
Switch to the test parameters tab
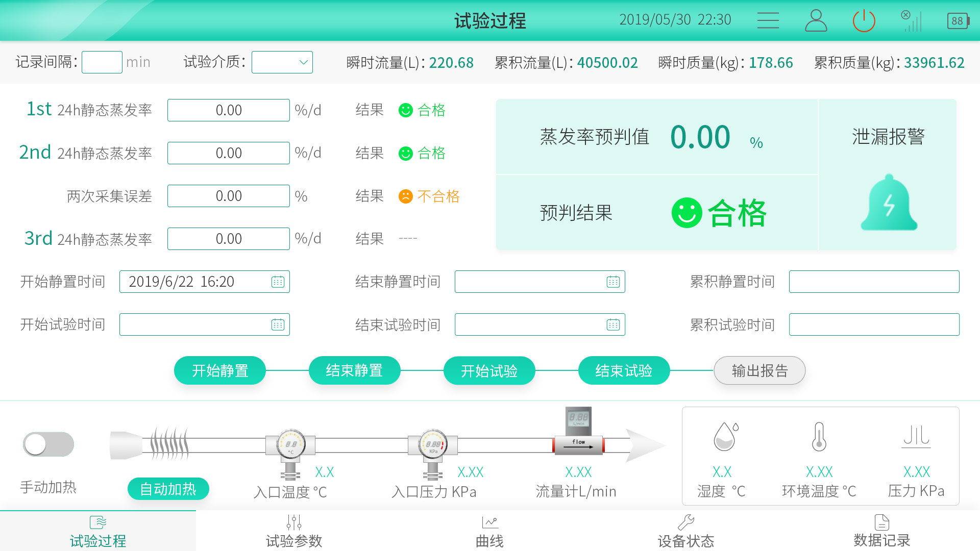[x=294, y=531]
